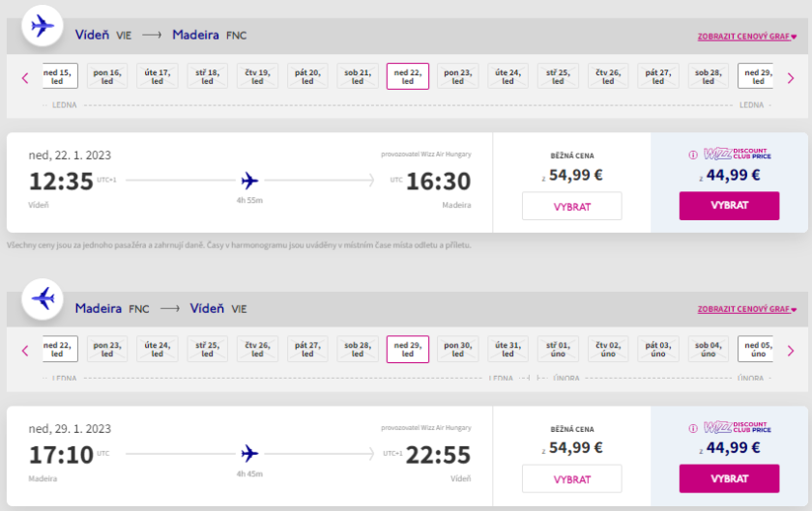
Task: Show earlier dates for the Vídeň–Madeira flight
Action: [25, 78]
